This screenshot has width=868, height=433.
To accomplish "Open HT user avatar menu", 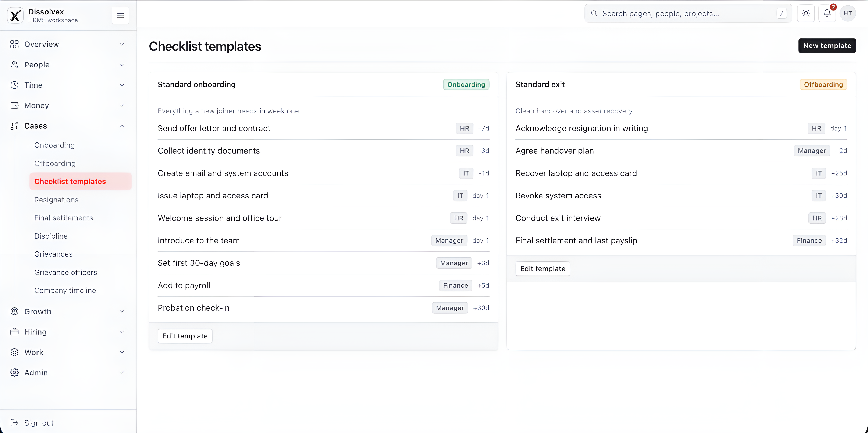I will [x=848, y=14].
